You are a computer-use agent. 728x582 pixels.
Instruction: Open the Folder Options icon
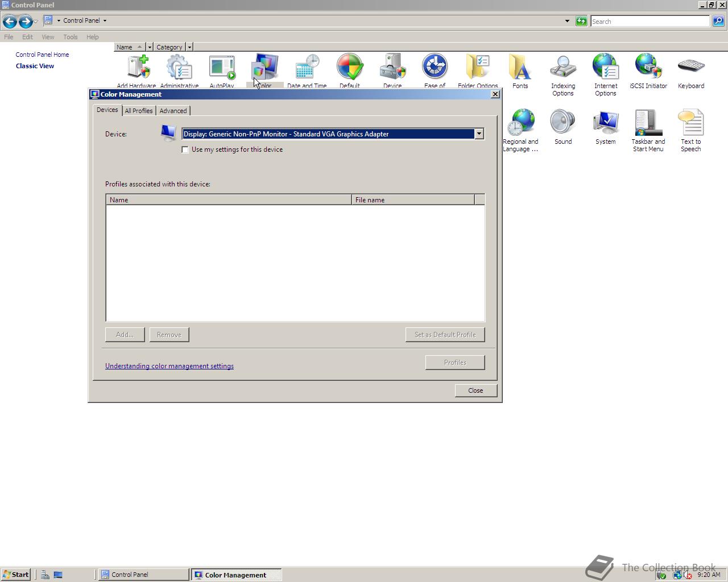pyautogui.click(x=478, y=70)
